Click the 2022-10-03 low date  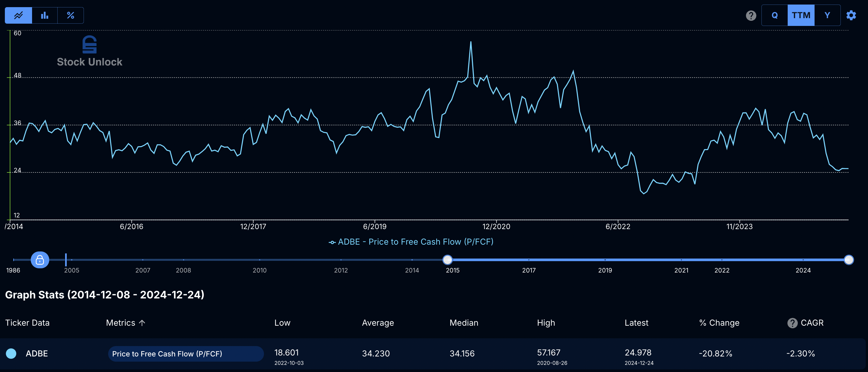click(289, 363)
